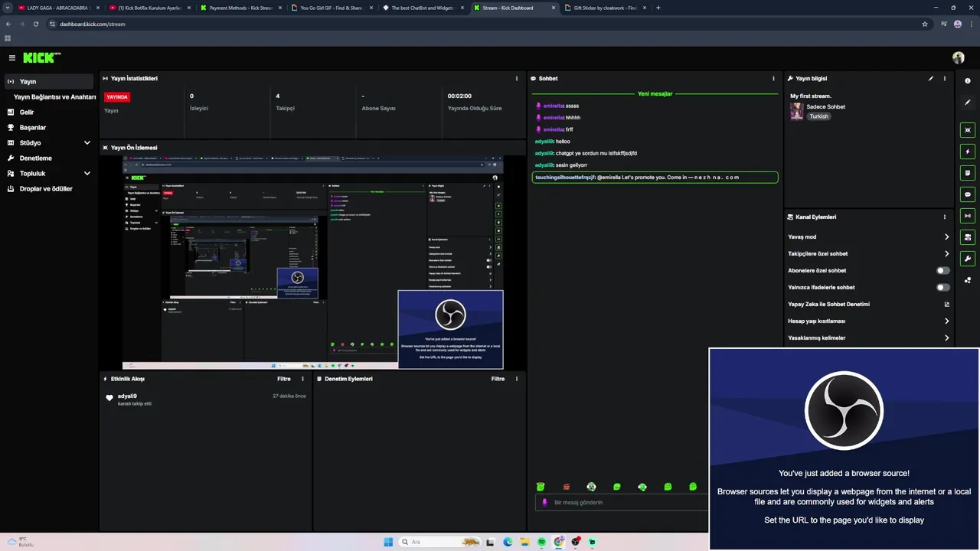Toggle the lightning activity widget icon
980x551 pixels.
click(968, 152)
